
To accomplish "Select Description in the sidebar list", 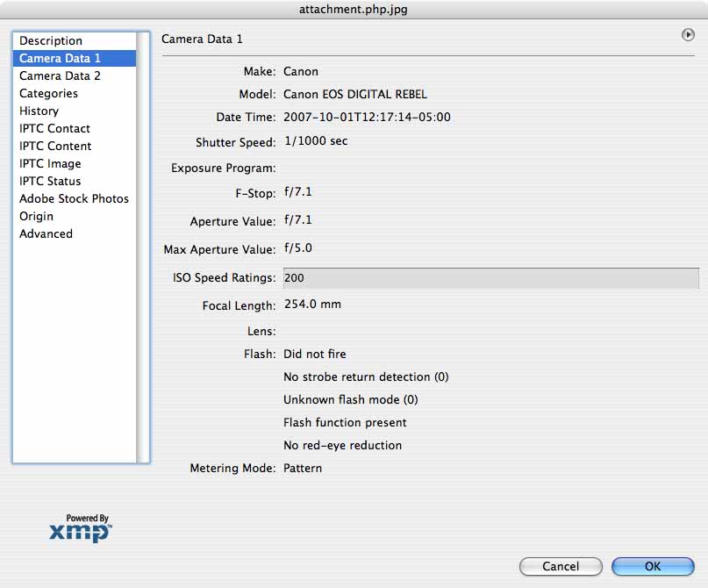I will [51, 40].
